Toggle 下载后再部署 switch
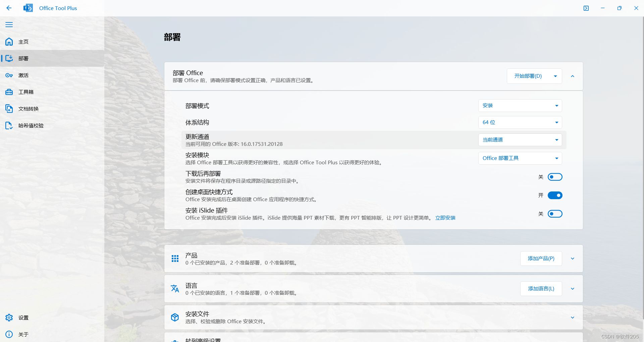The image size is (644, 342). coord(555,177)
